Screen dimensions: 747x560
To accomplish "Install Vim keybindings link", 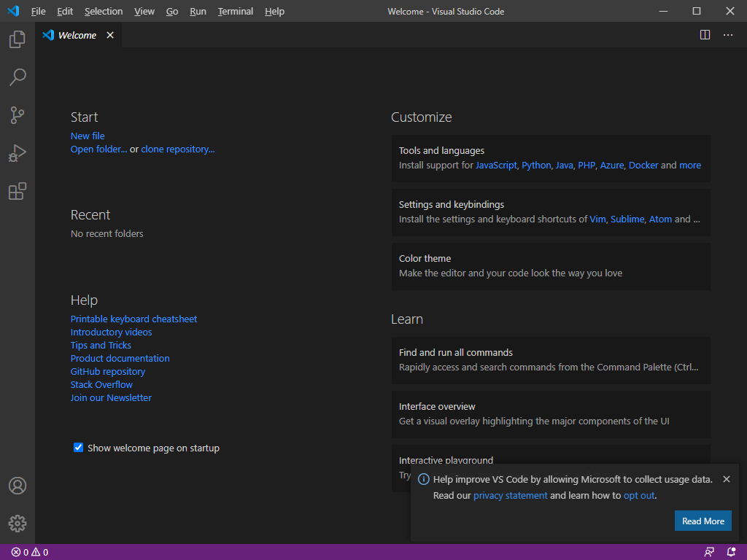I will [597, 219].
